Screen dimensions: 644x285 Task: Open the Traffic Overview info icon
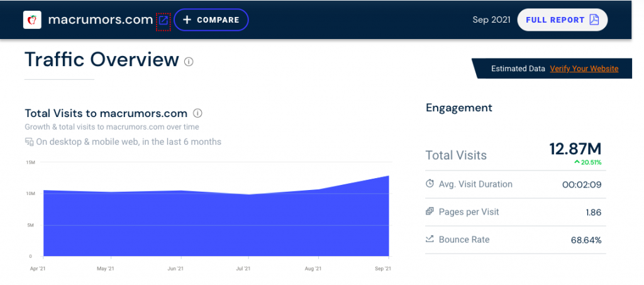(189, 62)
